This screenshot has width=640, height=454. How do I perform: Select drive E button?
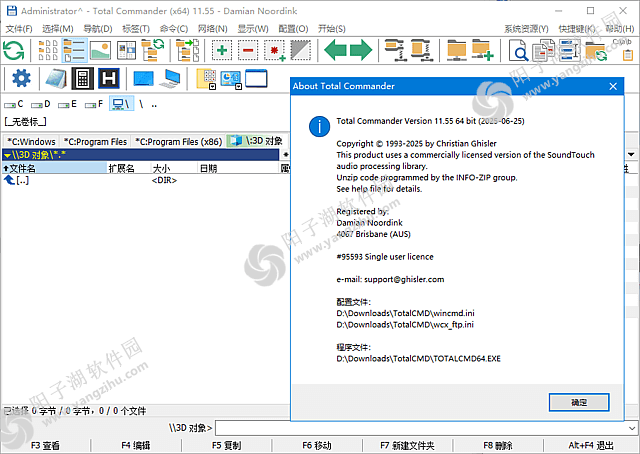point(67,104)
